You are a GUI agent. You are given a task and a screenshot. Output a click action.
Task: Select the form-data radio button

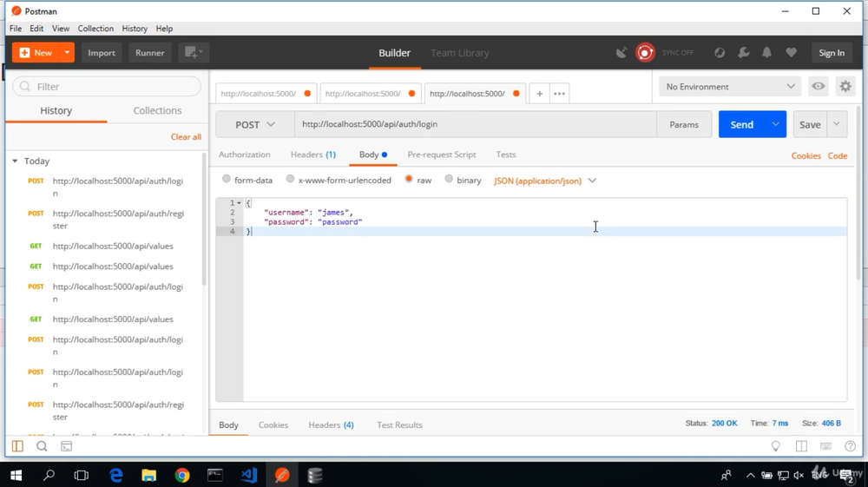(227, 179)
